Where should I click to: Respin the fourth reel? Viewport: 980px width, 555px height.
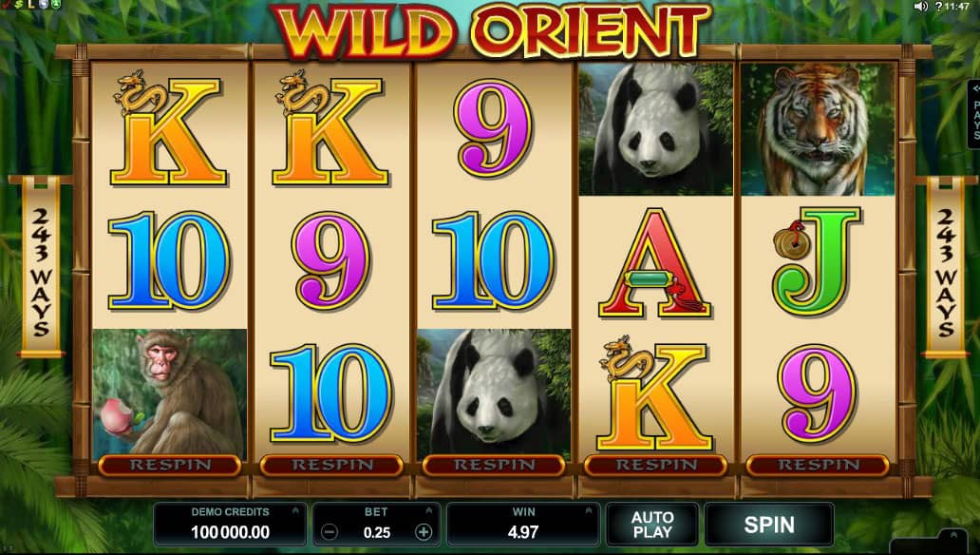(x=655, y=465)
